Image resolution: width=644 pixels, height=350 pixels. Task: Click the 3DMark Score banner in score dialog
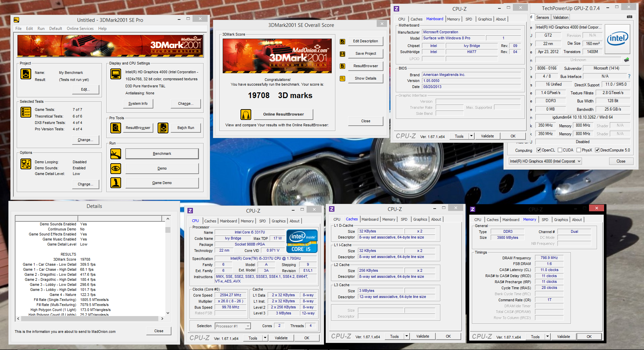click(x=277, y=56)
